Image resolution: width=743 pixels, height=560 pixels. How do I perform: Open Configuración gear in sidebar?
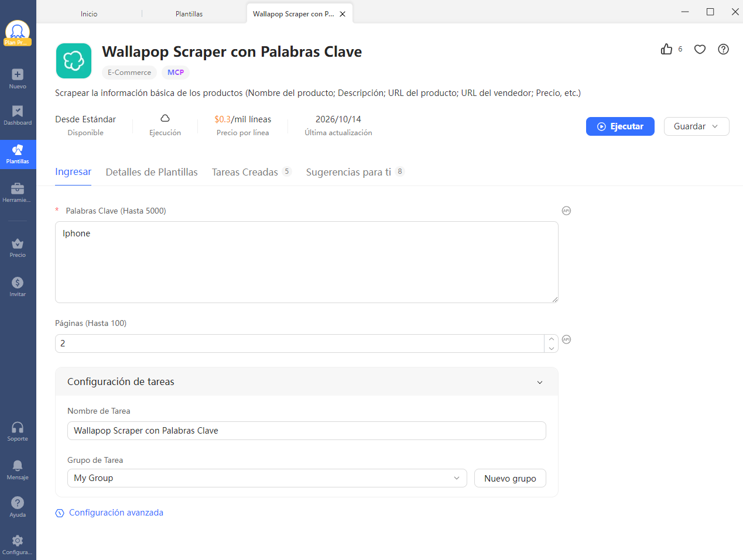tap(18, 545)
